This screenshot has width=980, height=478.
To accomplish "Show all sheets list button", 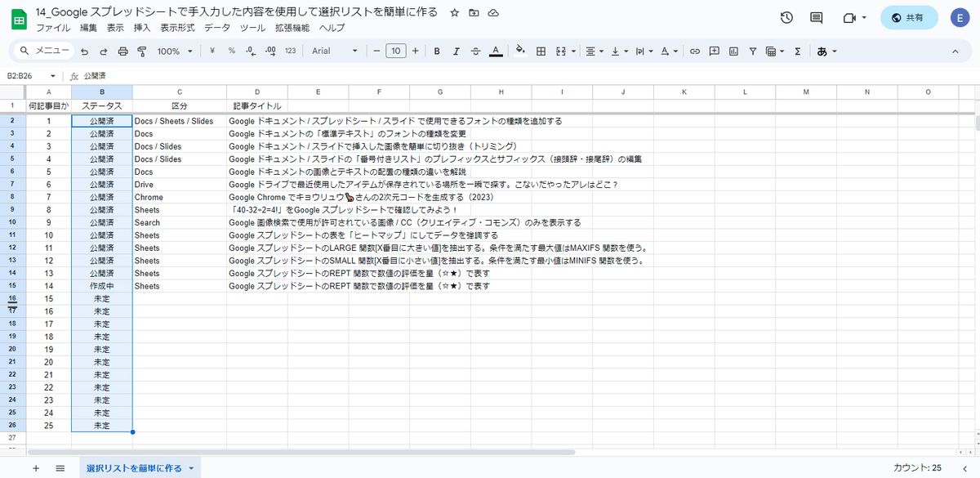I will tap(60, 468).
